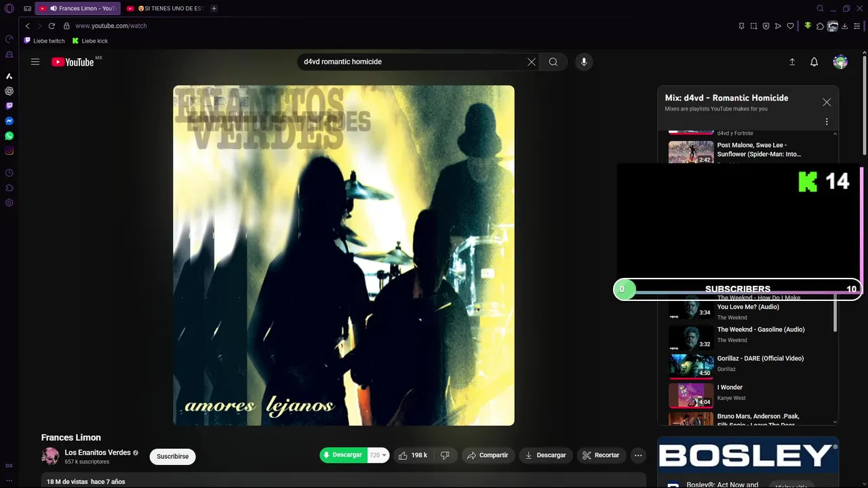Open the browser downloads tray icon
Image resolution: width=868 pixels, height=488 pixels.
(845, 26)
